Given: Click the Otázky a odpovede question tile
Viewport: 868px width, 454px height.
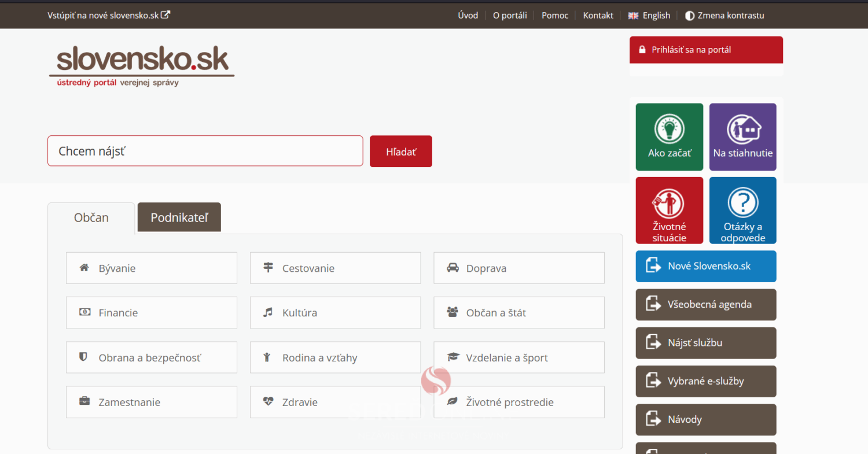Looking at the screenshot, I should coord(742,210).
